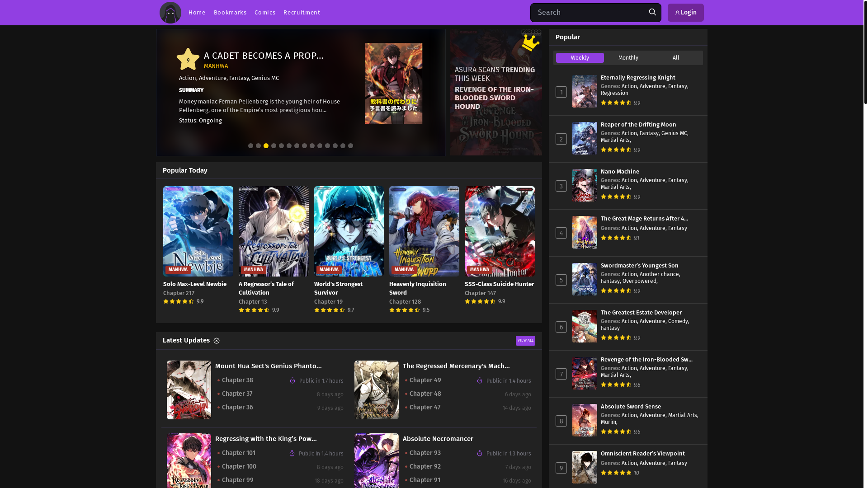
Task: Click the Comedy genre under Greatest Estate Developer
Action: pos(678,321)
